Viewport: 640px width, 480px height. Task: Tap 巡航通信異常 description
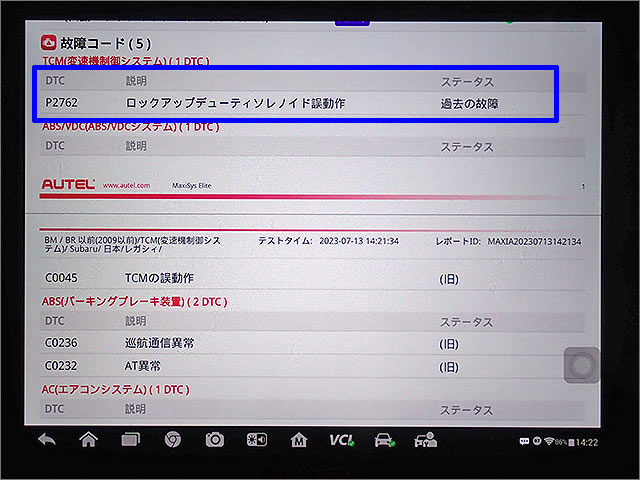click(159, 343)
